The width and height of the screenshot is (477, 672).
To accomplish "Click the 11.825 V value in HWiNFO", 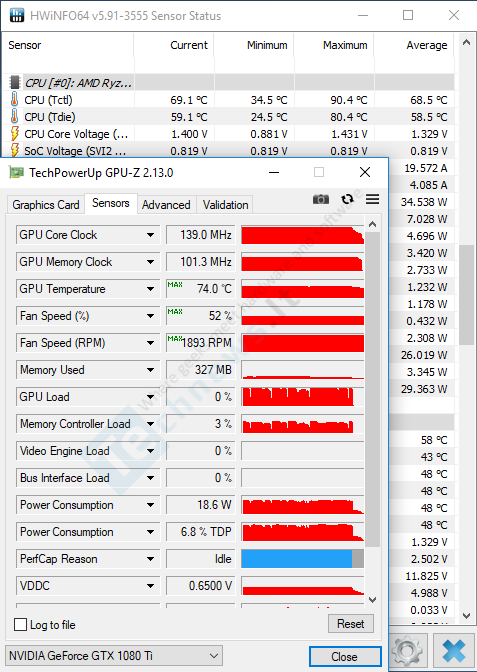I will [x=426, y=576].
